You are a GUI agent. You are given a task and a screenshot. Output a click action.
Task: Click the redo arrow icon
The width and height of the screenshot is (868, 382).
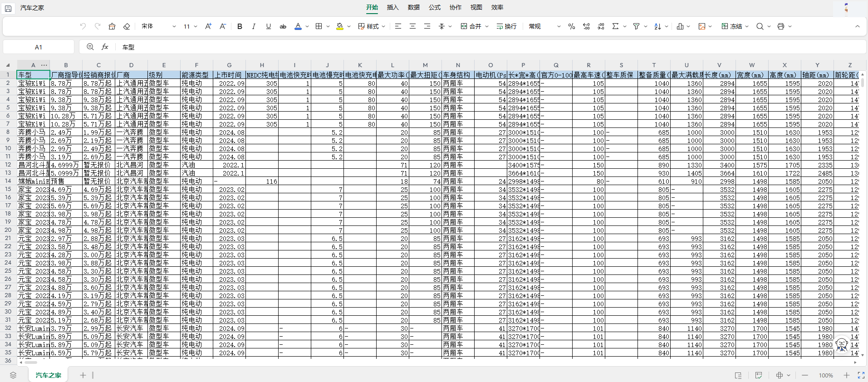pos(97,26)
